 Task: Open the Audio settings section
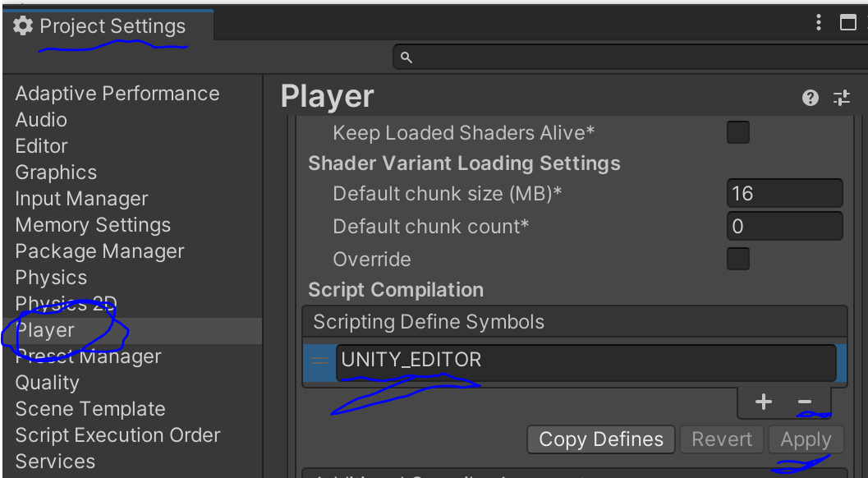[x=41, y=119]
